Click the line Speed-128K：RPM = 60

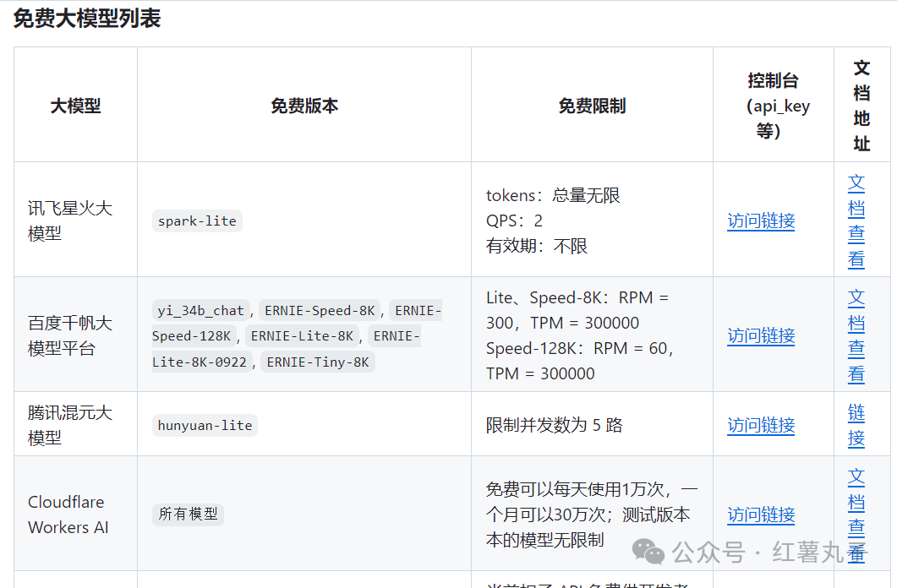pos(579,348)
